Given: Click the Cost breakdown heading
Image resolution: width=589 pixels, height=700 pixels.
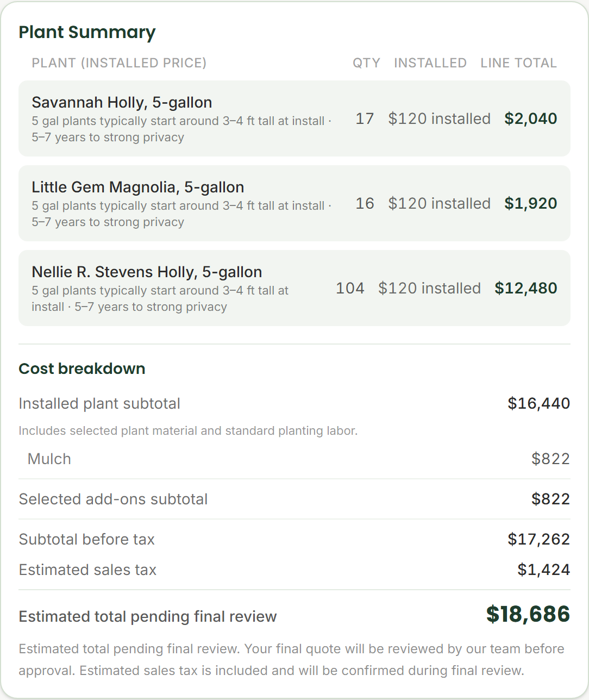Looking at the screenshot, I should (82, 368).
